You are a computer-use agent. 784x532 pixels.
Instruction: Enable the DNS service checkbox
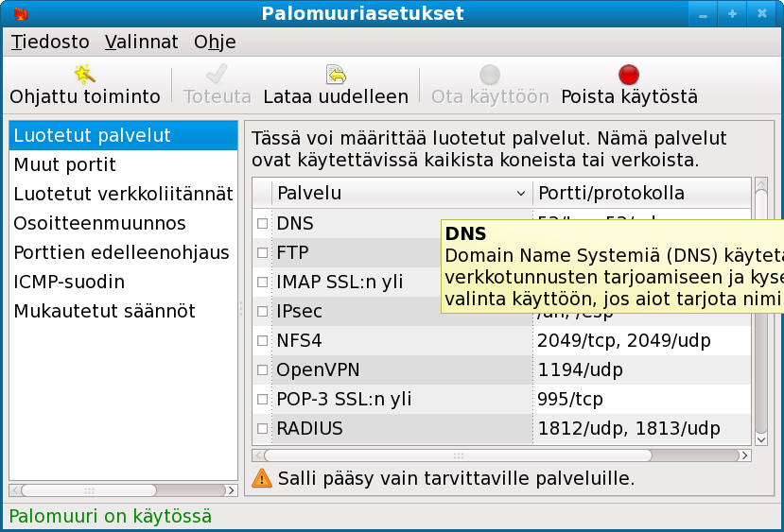(x=263, y=224)
